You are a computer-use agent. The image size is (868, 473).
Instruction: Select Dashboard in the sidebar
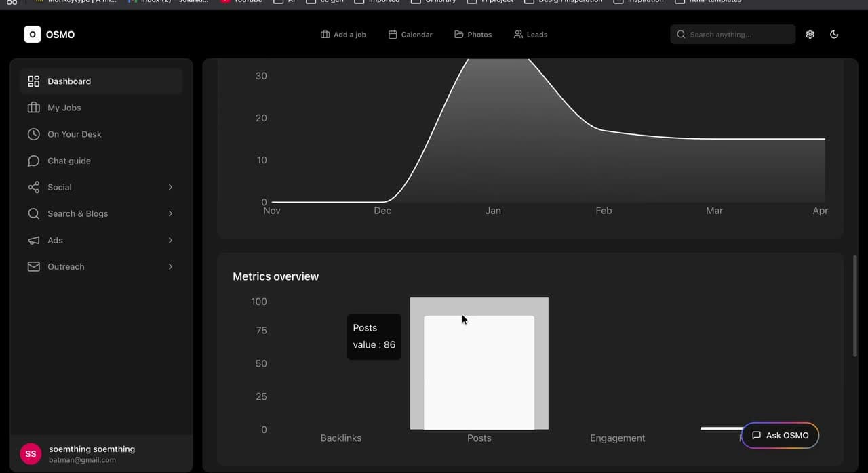pyautogui.click(x=101, y=81)
